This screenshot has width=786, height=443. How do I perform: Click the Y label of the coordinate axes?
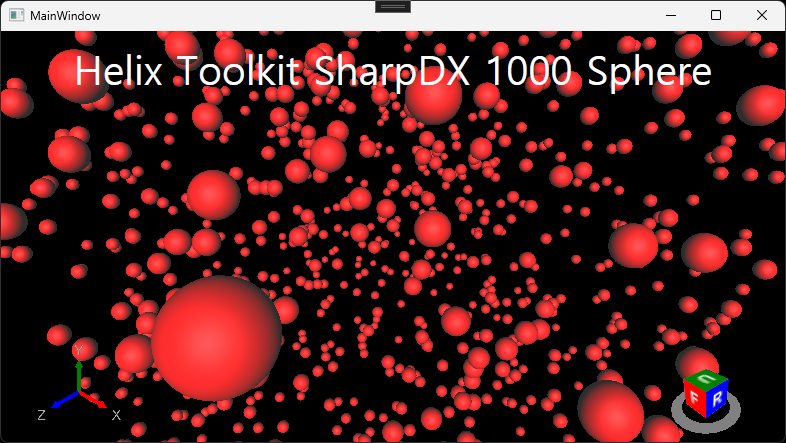tap(79, 350)
